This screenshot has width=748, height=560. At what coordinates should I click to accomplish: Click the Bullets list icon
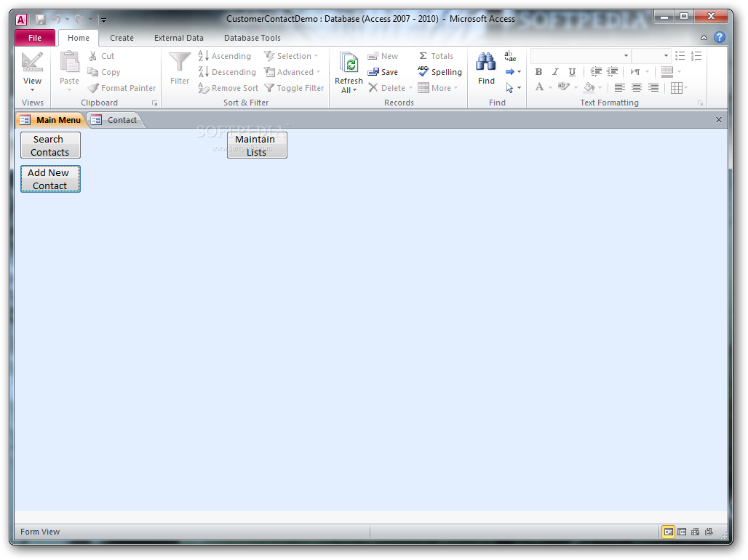click(x=680, y=56)
